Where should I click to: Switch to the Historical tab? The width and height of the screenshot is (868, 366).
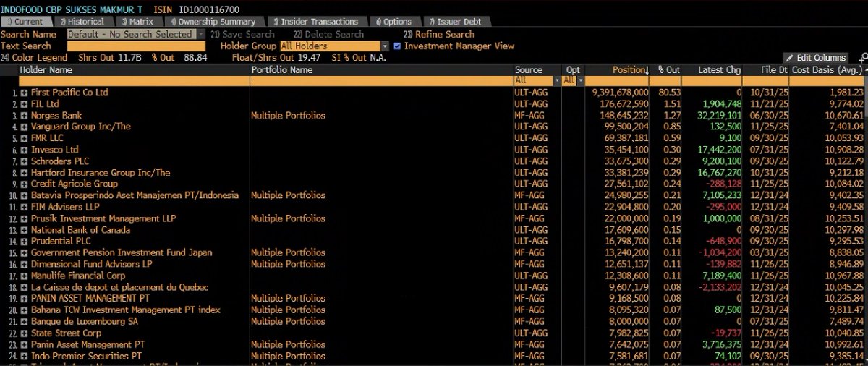pos(83,22)
